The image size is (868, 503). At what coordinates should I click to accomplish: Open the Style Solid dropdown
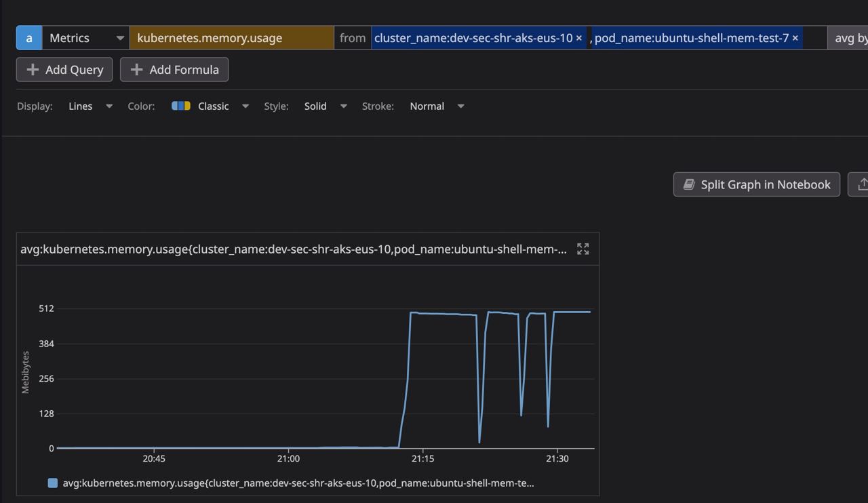[x=325, y=106]
